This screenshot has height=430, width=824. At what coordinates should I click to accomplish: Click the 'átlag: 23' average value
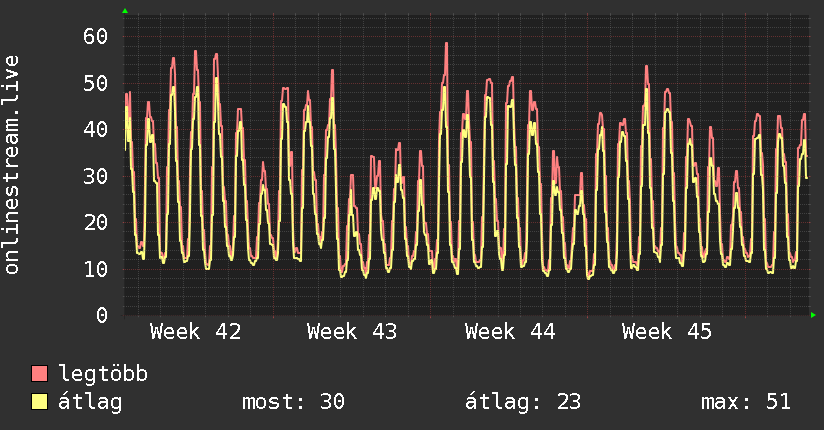point(523,402)
